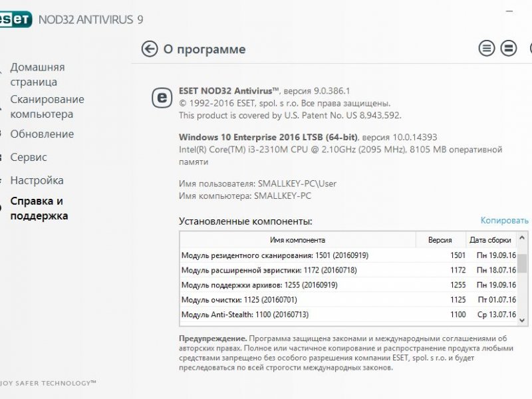Select Справка и поддержка in the sidebar
This screenshot has width=532, height=399.
[x=39, y=208]
